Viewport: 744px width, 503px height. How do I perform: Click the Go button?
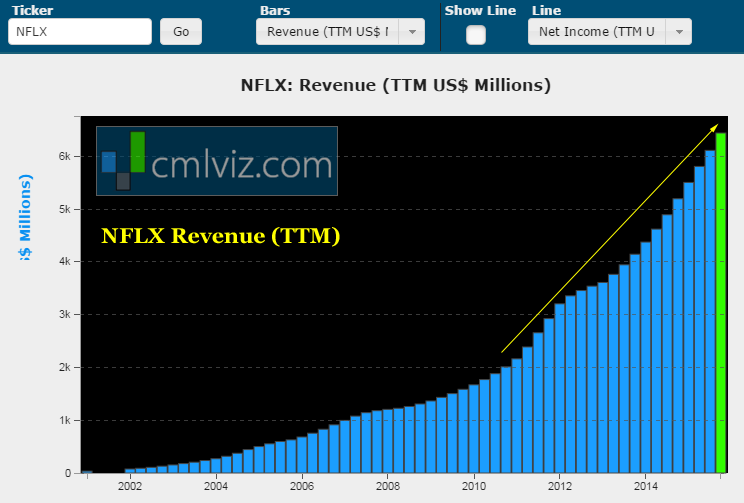[x=181, y=32]
